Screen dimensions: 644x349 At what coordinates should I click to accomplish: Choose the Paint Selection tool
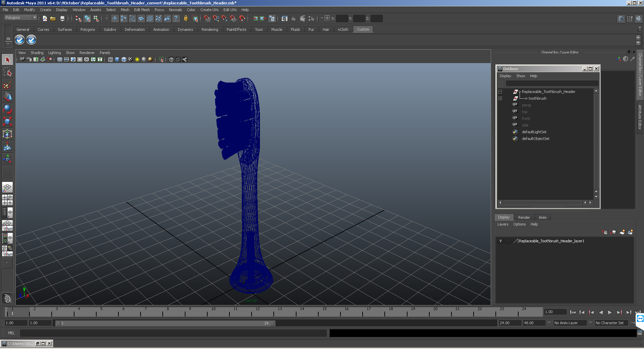pos(7,85)
